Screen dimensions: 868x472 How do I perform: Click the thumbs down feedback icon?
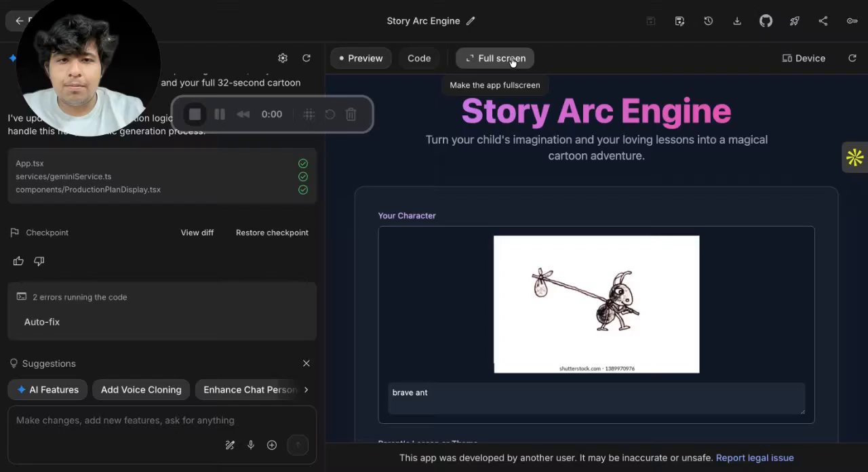[39, 261]
